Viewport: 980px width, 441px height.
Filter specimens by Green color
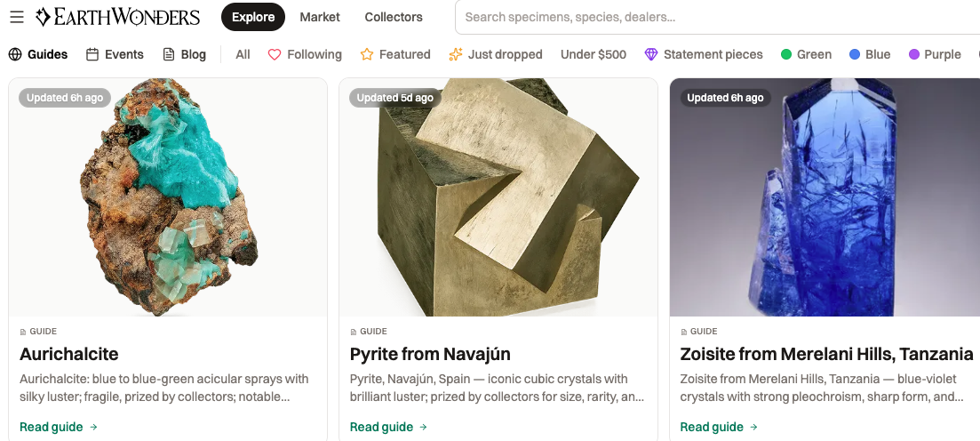tap(806, 54)
